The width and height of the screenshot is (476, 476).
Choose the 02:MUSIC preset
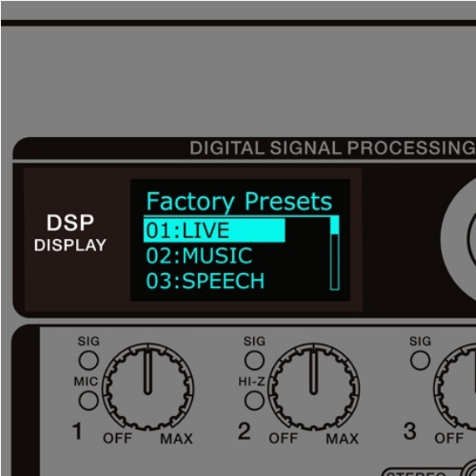(x=199, y=256)
